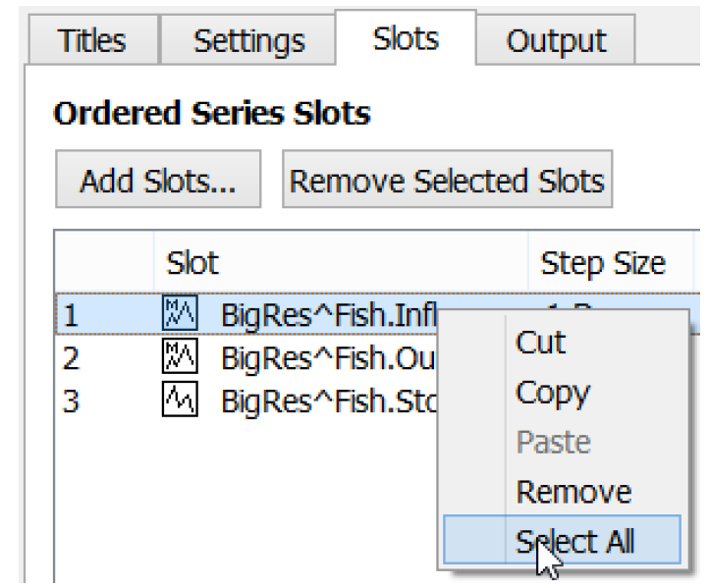Switch to the Settings tab
This screenshot has height=588, width=708.
248,41
